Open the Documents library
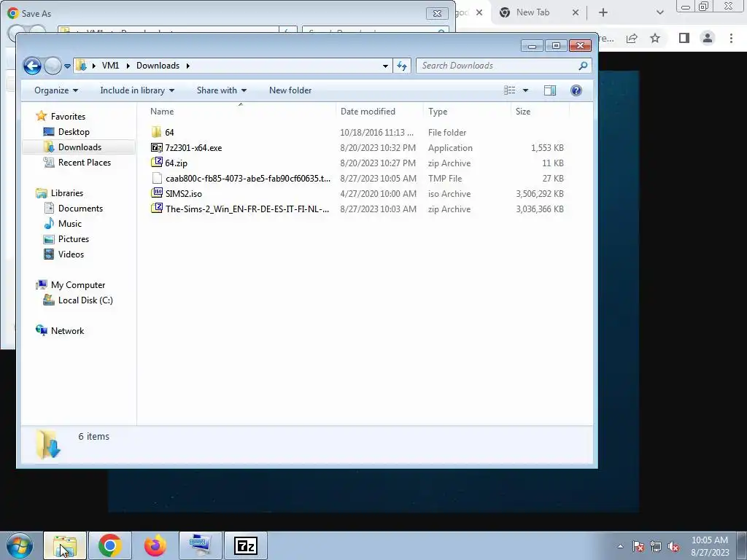The width and height of the screenshot is (747, 560). pyautogui.click(x=80, y=208)
